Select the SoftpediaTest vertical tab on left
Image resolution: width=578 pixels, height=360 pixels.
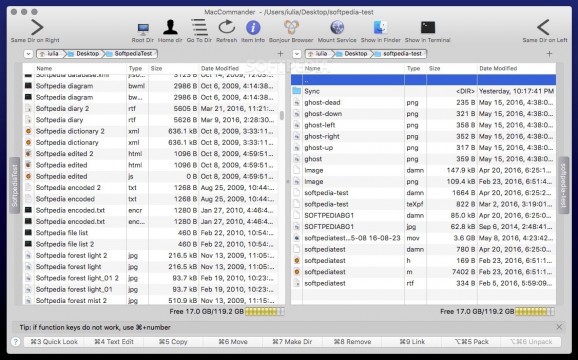[x=14, y=185]
